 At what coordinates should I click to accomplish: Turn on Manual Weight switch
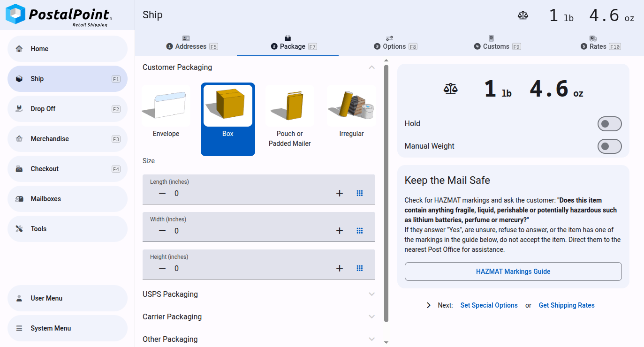(609, 146)
